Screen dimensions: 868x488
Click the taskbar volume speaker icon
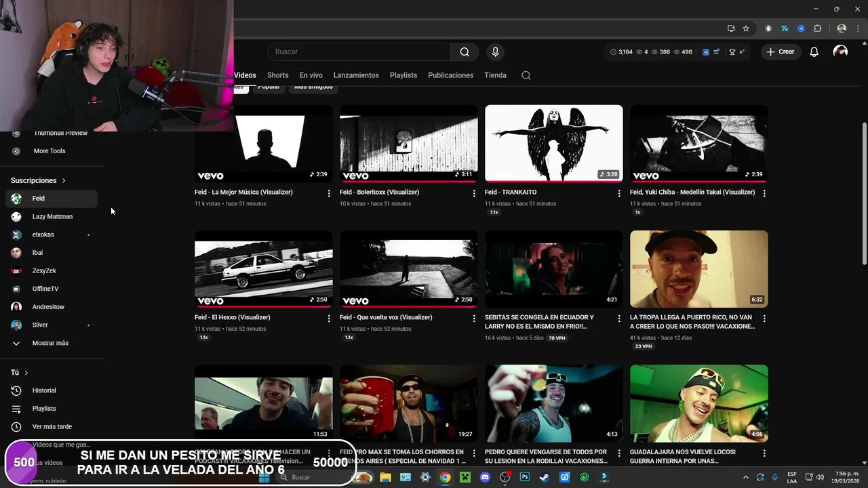coord(819,477)
